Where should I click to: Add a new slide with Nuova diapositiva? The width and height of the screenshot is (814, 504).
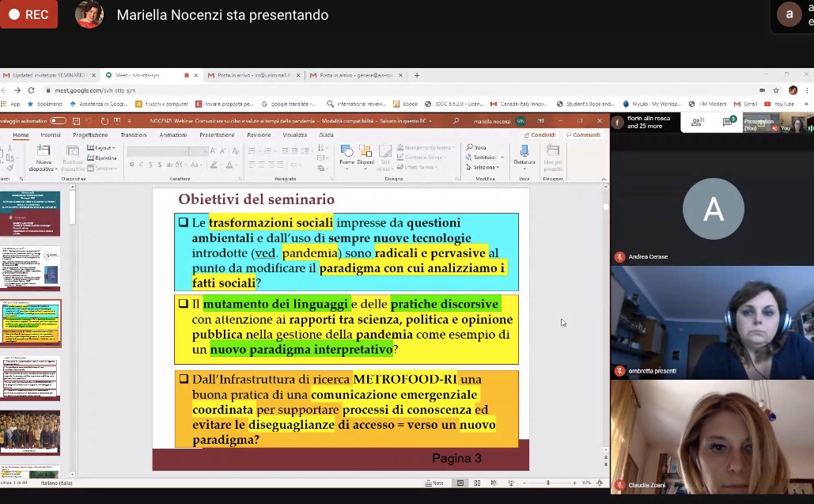[43, 157]
